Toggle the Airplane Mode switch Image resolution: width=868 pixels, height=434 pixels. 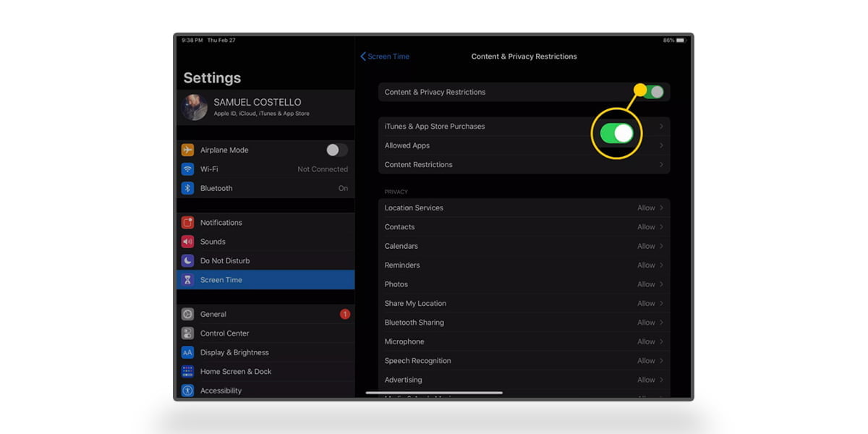(x=336, y=150)
